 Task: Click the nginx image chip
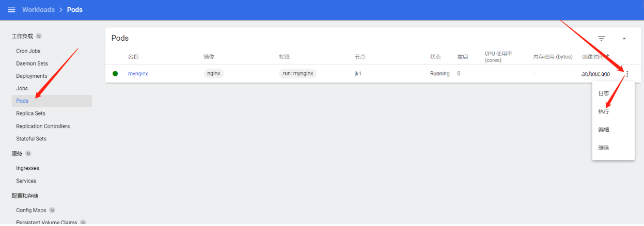click(214, 74)
